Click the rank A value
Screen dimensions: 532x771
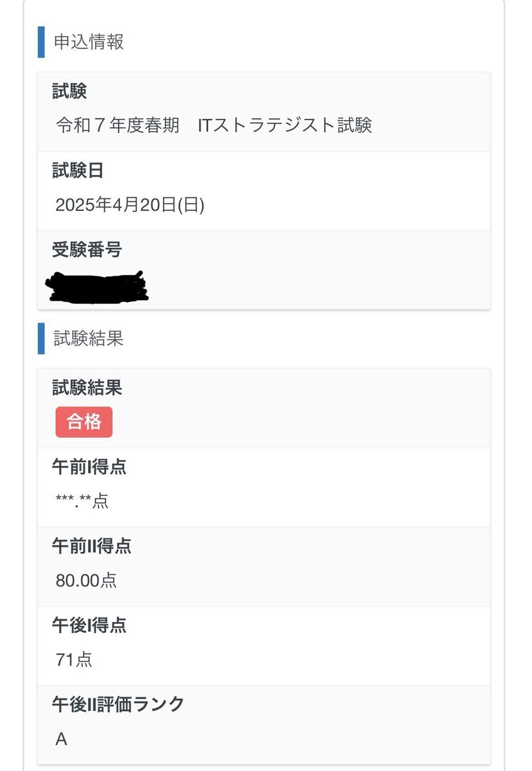point(62,740)
